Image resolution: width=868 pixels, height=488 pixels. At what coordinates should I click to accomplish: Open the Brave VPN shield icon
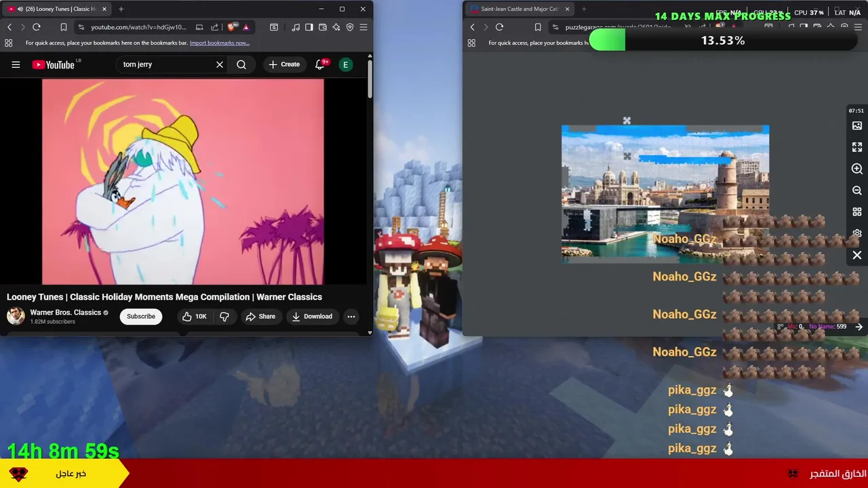pos(350,27)
